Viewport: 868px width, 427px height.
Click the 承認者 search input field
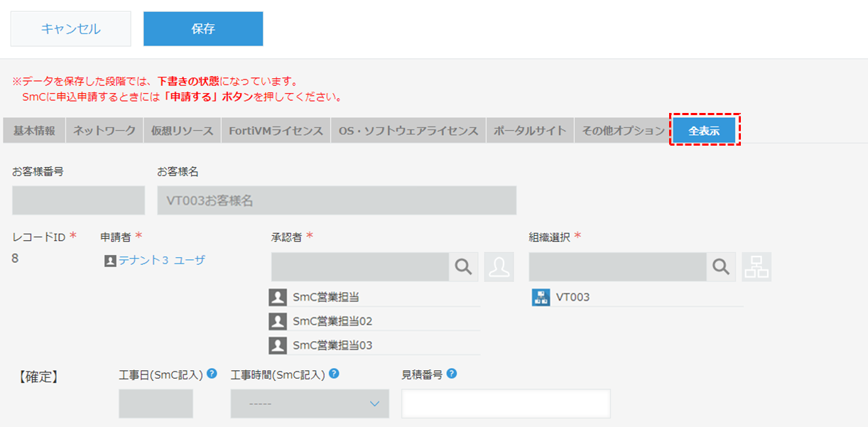[x=360, y=266]
